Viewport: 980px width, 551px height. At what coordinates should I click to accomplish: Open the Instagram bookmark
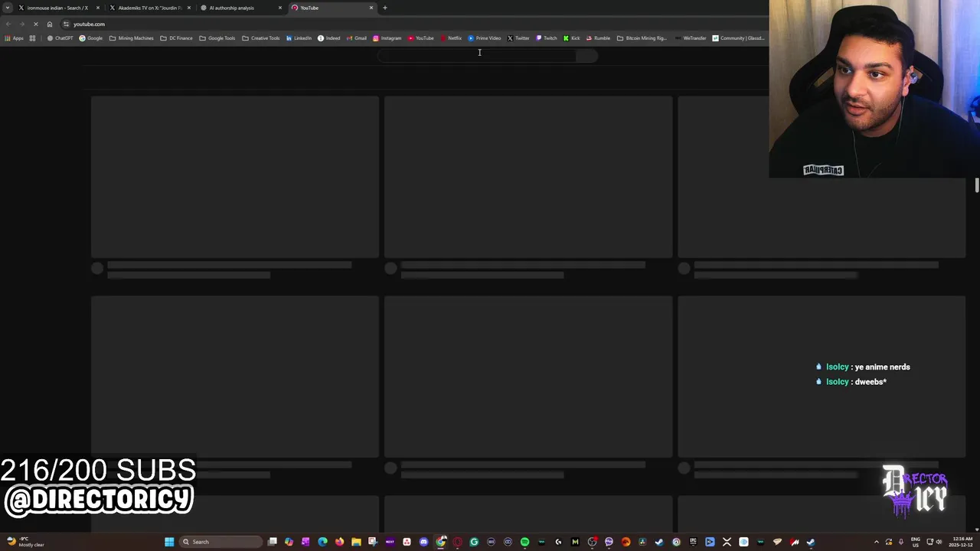point(387,38)
